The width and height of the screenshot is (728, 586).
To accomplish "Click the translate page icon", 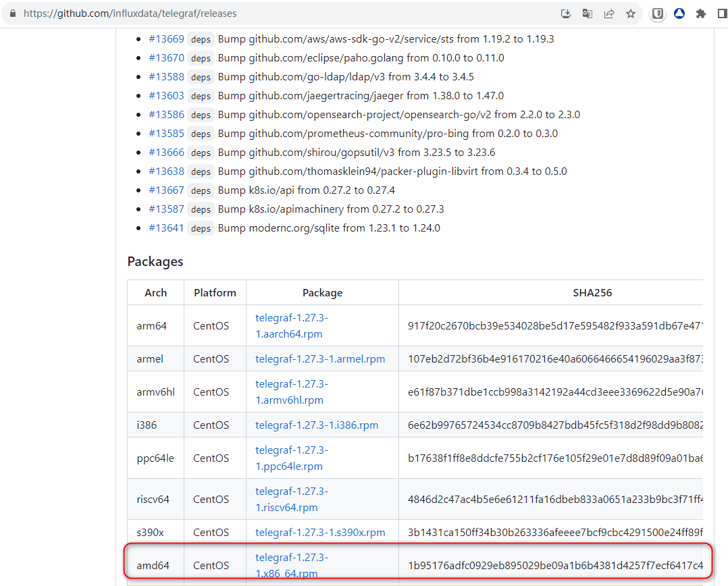I will 588,14.
